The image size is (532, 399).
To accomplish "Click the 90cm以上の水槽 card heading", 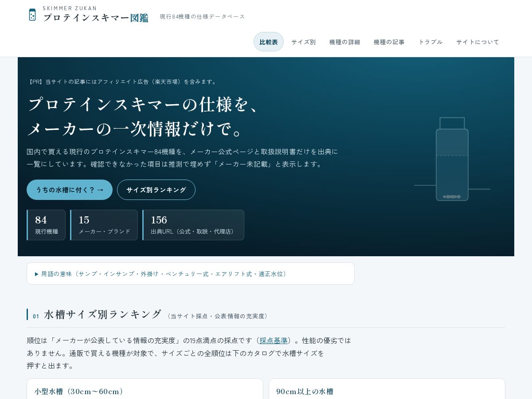I will tap(305, 391).
